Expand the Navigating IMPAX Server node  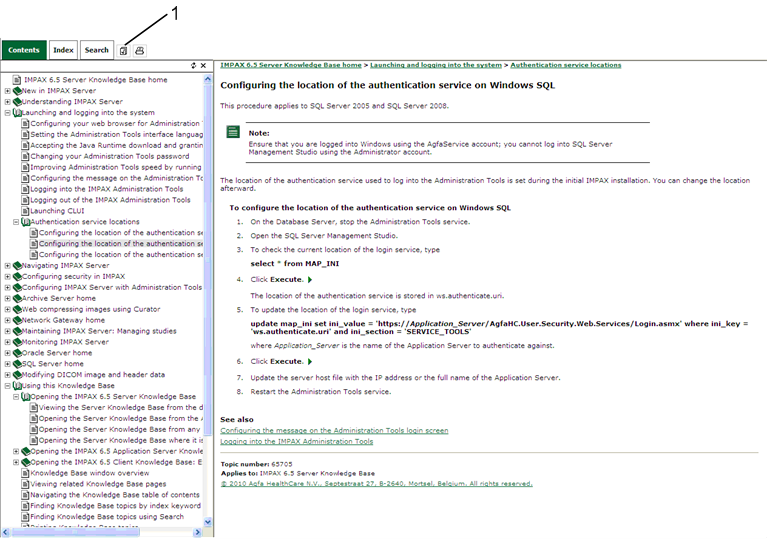7,266
